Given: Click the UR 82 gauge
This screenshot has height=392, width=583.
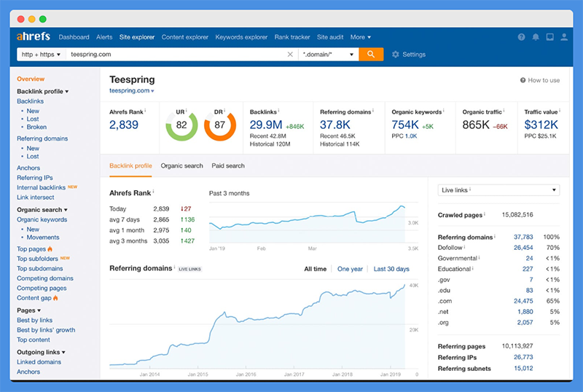Looking at the screenshot, I should [181, 125].
